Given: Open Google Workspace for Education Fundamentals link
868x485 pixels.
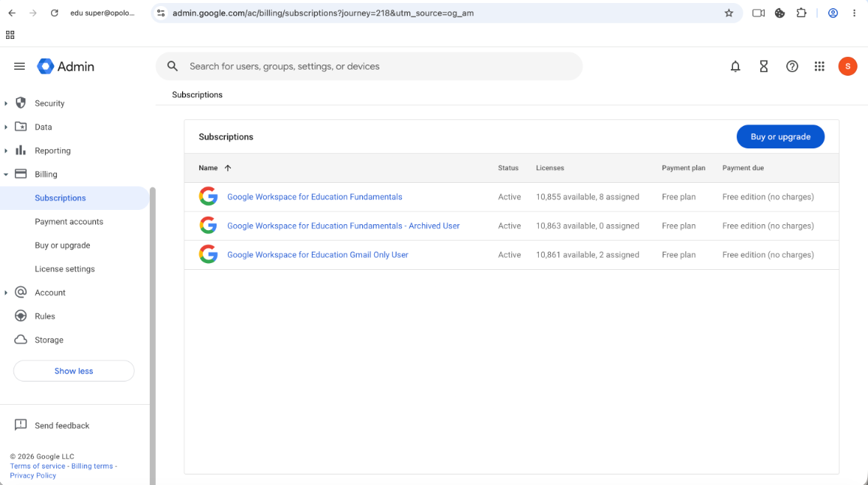Looking at the screenshot, I should 314,196.
